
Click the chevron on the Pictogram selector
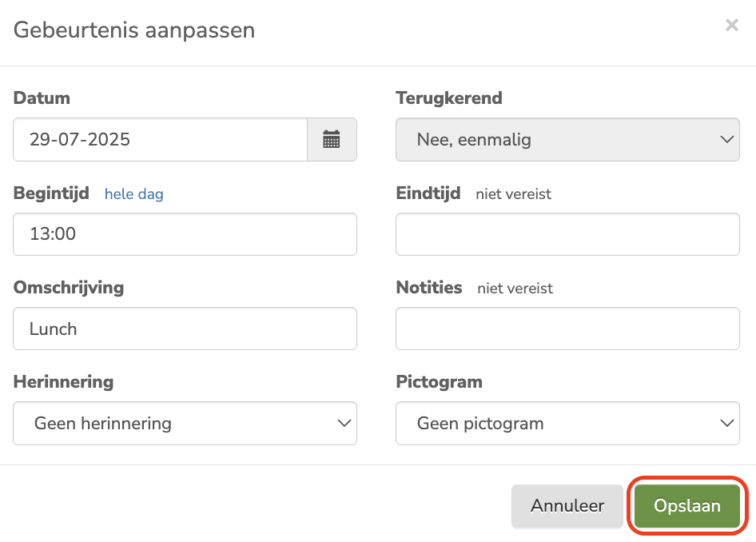point(726,423)
